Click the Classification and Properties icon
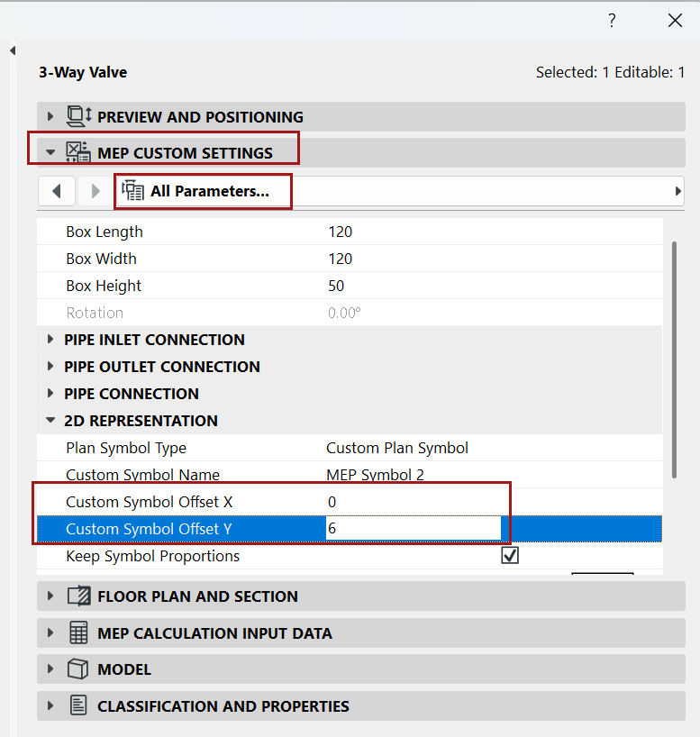700x737 pixels. tap(79, 705)
